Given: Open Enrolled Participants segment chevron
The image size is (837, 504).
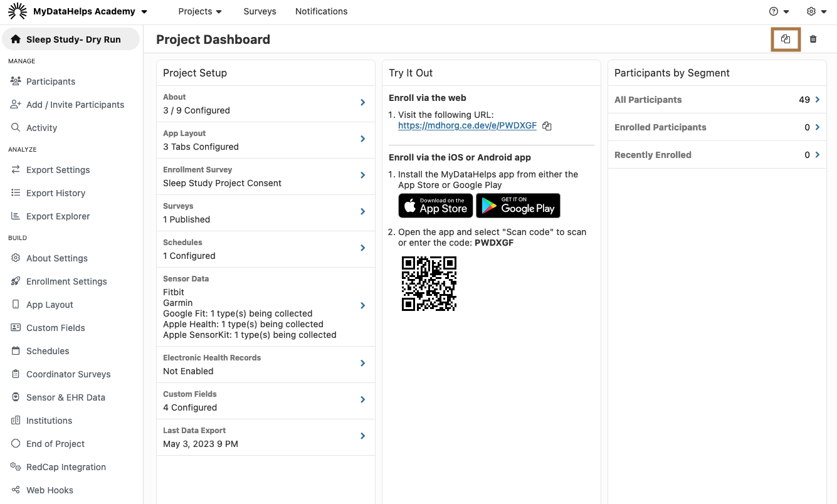Looking at the screenshot, I should 818,127.
